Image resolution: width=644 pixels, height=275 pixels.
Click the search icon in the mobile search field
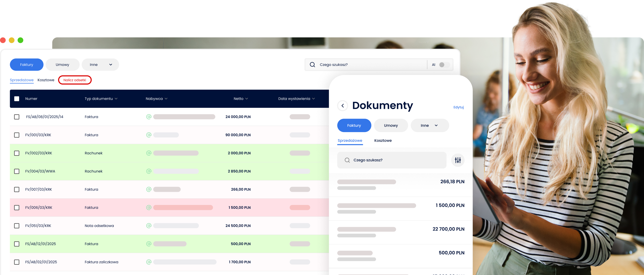(x=347, y=160)
